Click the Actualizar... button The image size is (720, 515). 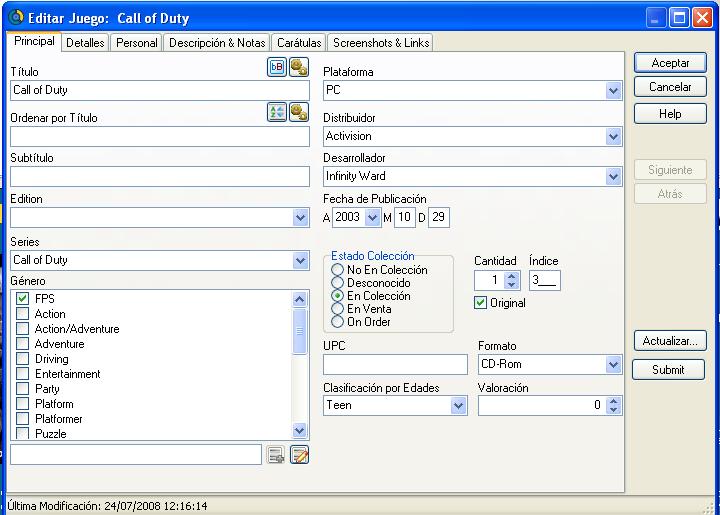(670, 341)
